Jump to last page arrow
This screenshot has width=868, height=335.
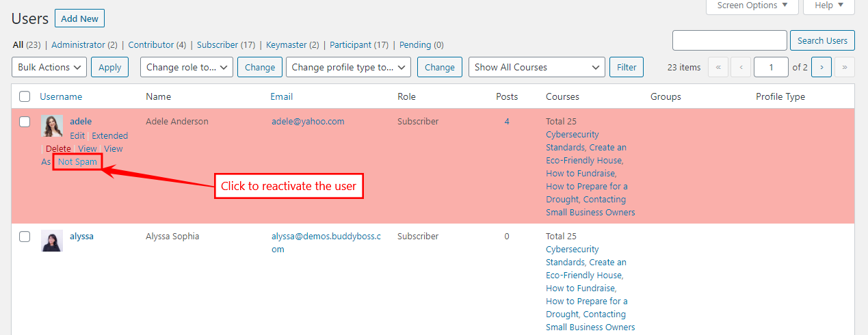[845, 67]
